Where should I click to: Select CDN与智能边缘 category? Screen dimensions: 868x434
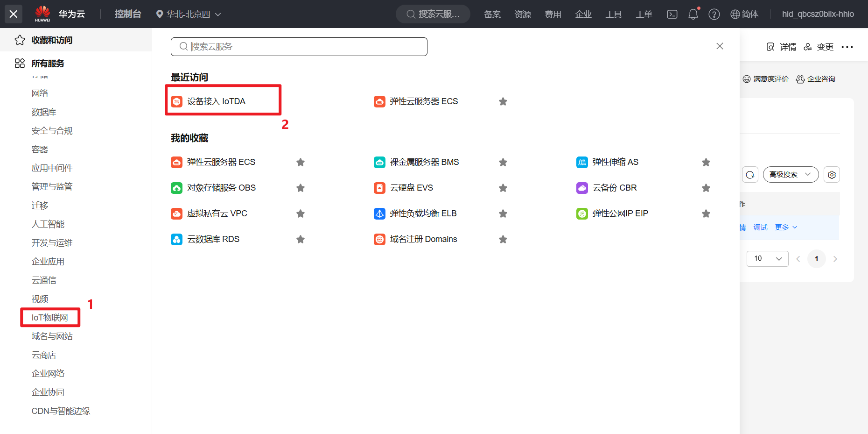(x=61, y=411)
